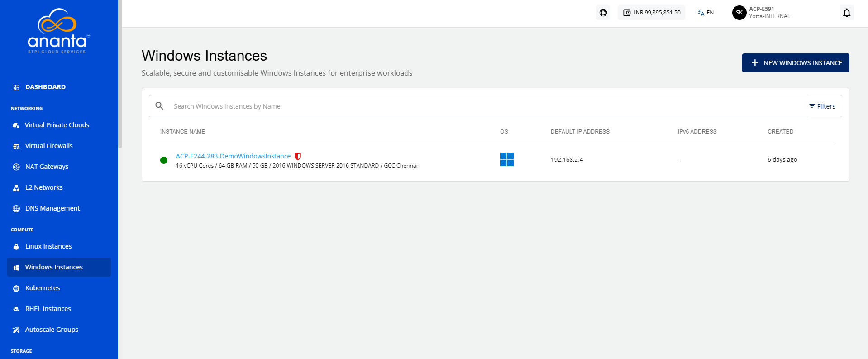
Task: Open the support lifebuoy icon
Action: pos(603,13)
